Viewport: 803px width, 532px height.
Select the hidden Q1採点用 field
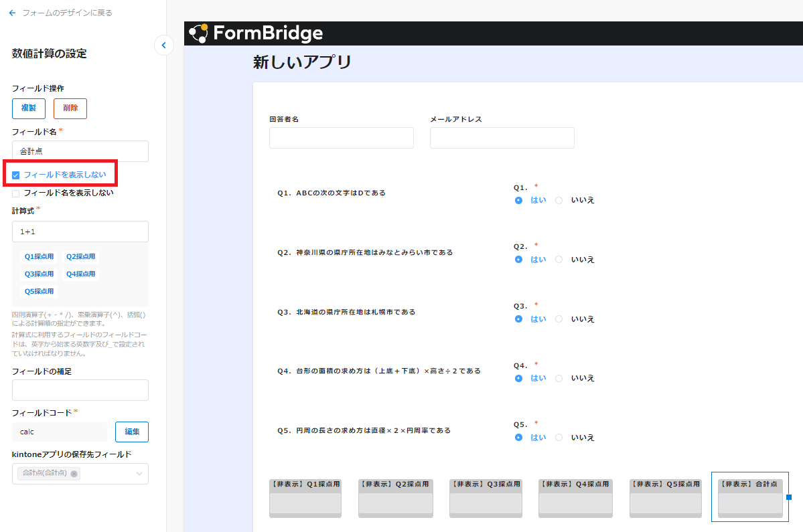305,499
